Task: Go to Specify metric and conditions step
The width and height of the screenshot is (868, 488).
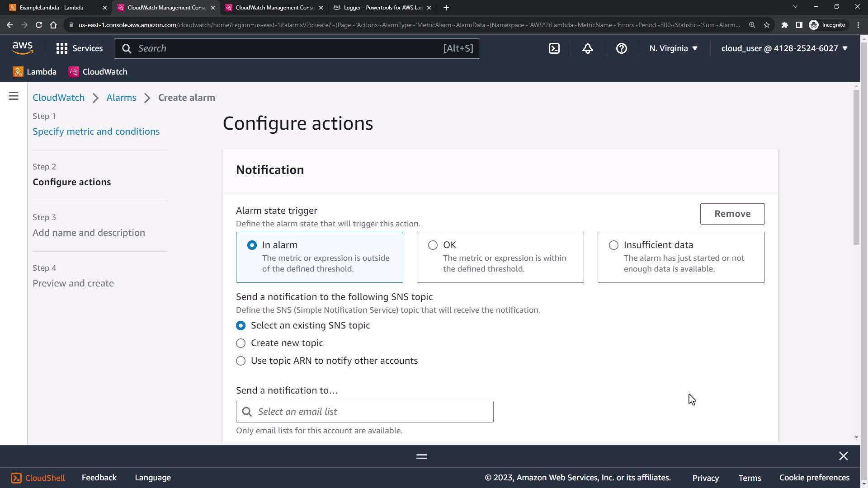Action: click(x=96, y=131)
